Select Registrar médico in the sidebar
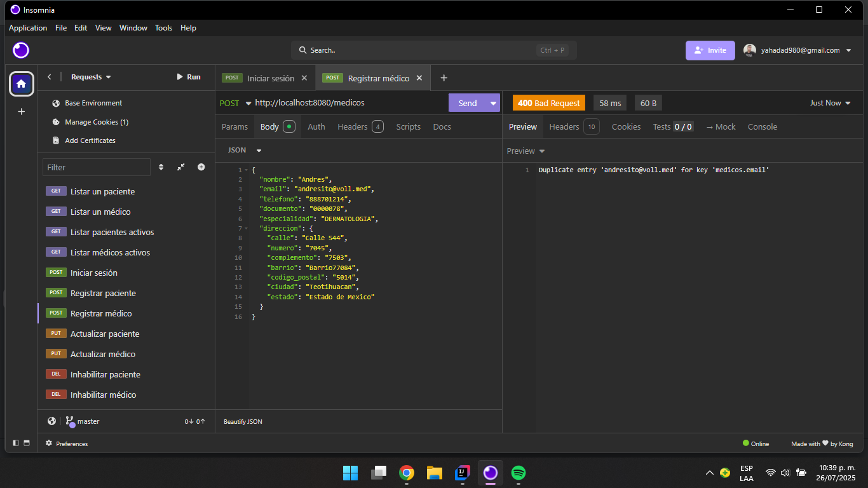 coord(126,313)
